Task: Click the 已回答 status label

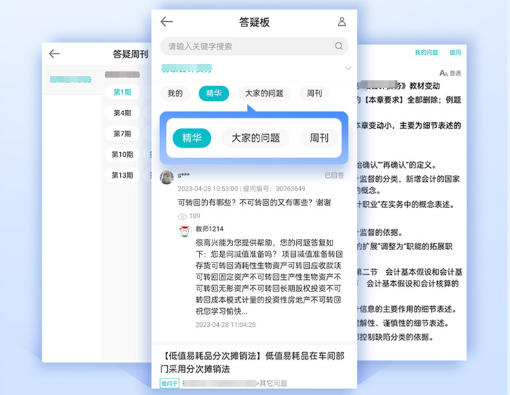Action: pos(334,175)
